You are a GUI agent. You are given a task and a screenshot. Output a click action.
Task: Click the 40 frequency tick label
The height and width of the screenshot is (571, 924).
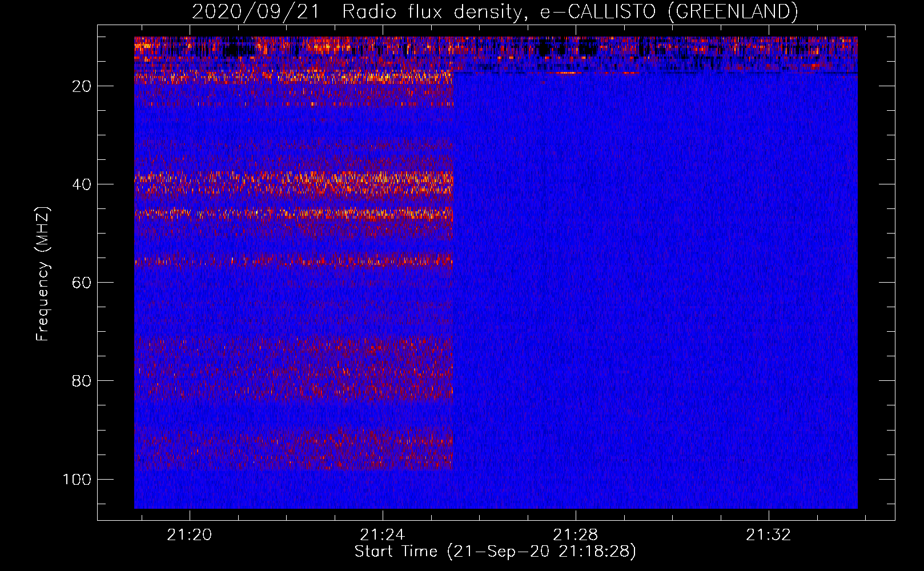pyautogui.click(x=82, y=184)
